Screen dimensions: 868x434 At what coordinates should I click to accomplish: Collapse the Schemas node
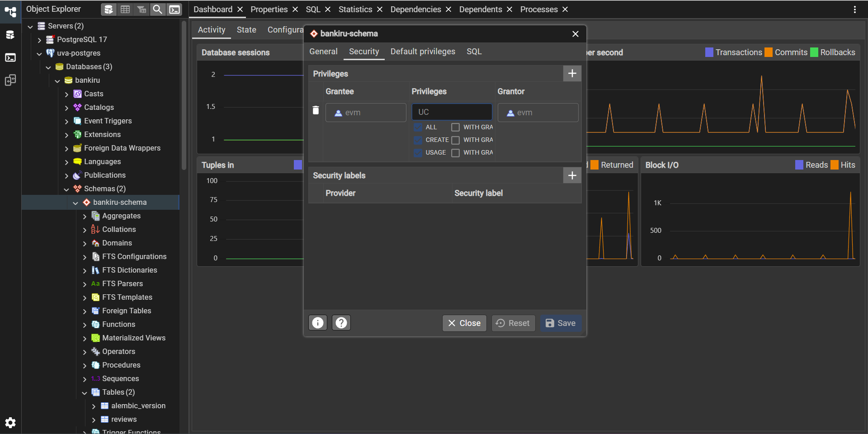click(x=66, y=189)
